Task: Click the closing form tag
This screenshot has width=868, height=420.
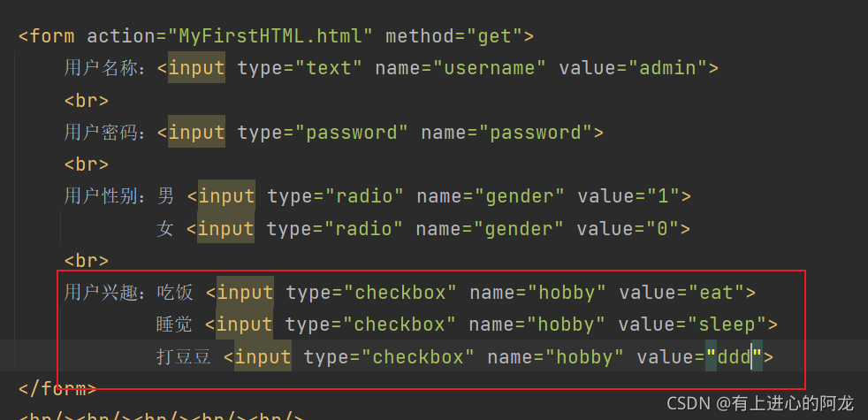Action: pos(57,388)
